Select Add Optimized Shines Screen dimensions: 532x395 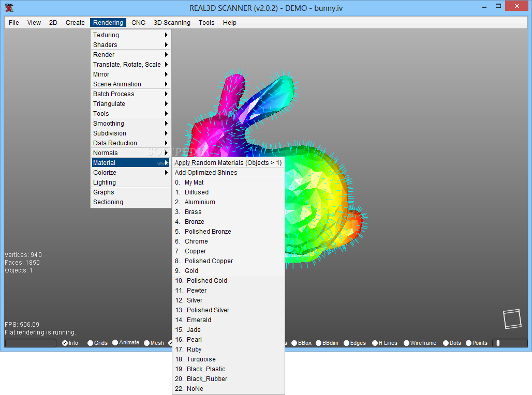pos(228,173)
